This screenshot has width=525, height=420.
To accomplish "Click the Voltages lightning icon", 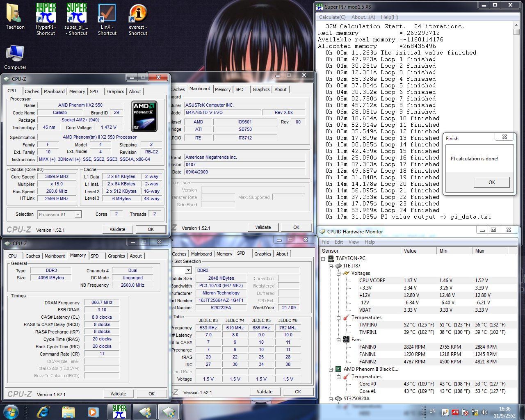I will [346, 273].
